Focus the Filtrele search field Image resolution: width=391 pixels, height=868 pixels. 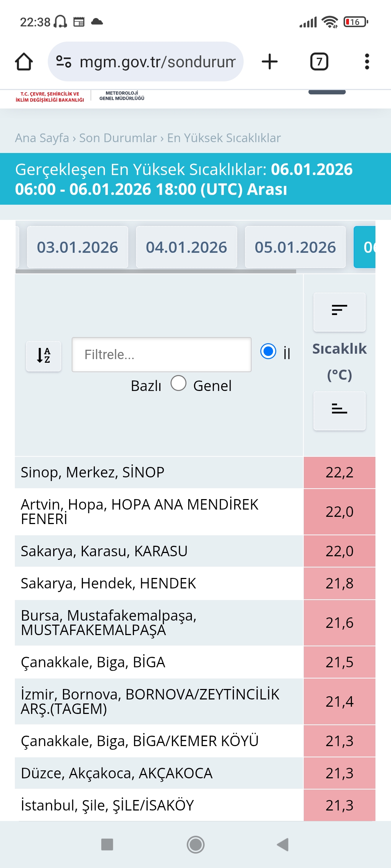pyautogui.click(x=161, y=354)
